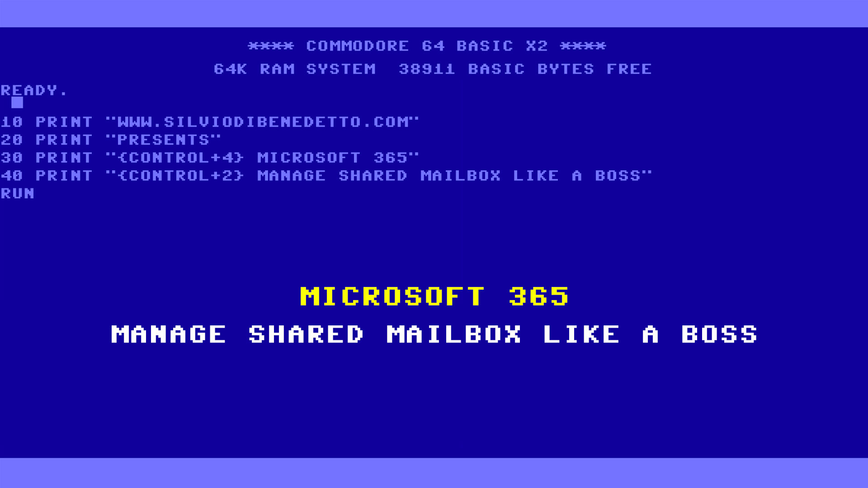The image size is (868, 488).
Task: Select line 20 PRINT statement
Action: (x=110, y=139)
